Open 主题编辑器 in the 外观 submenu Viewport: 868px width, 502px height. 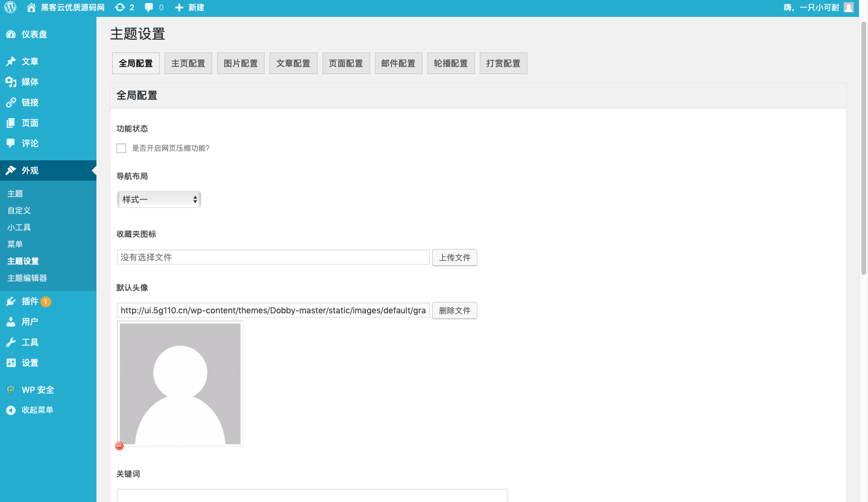point(27,278)
